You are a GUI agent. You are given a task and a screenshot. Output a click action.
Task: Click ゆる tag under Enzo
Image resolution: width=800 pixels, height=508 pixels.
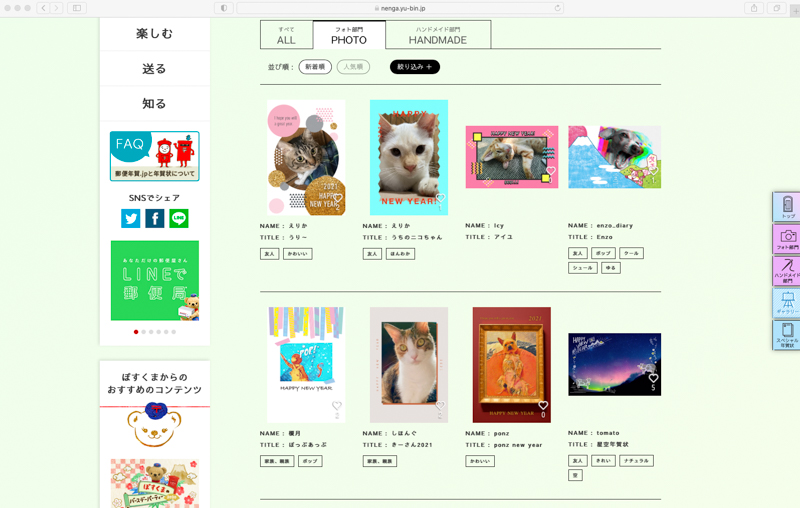point(611,268)
